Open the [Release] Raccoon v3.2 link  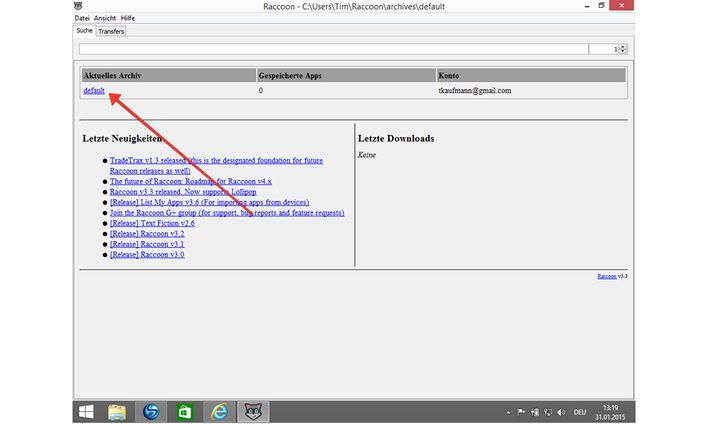(x=147, y=233)
